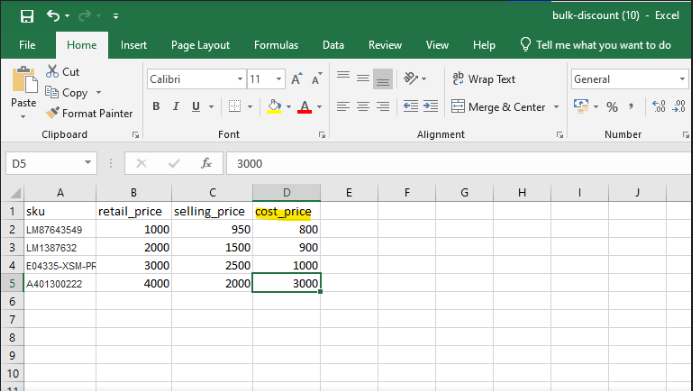Copy the selected cell
The image size is (693, 391).
tap(66, 92)
